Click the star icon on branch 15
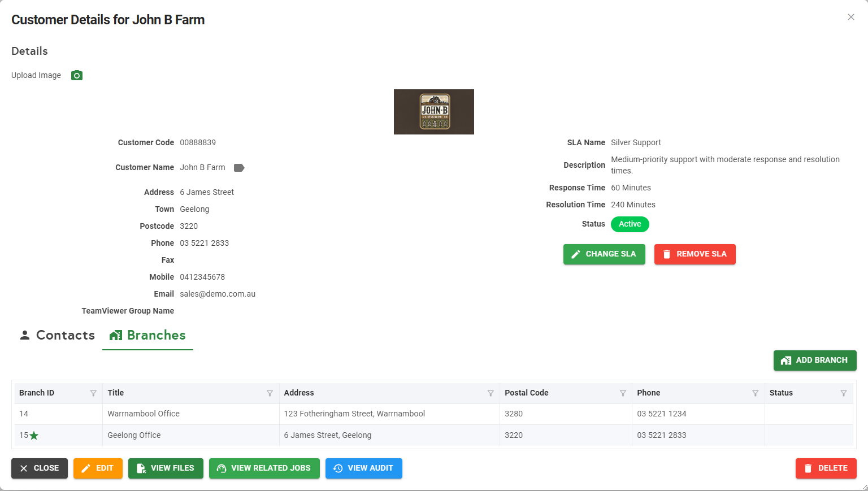 [x=34, y=436]
